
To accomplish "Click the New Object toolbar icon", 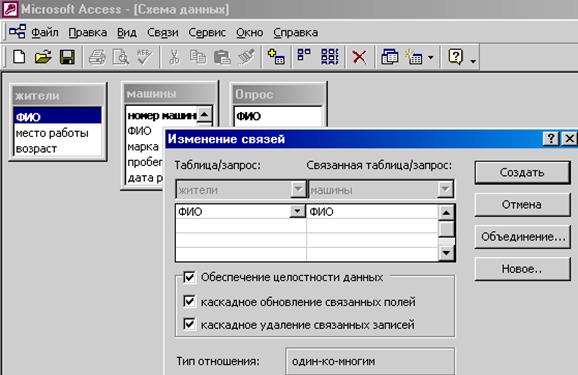I will tap(413, 57).
